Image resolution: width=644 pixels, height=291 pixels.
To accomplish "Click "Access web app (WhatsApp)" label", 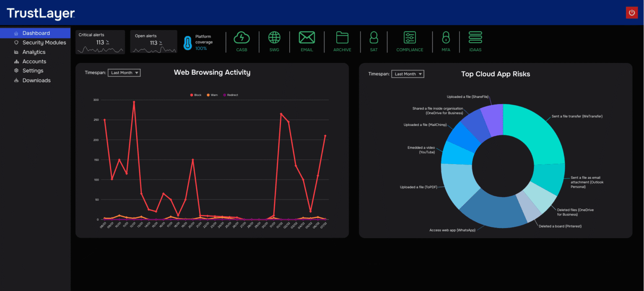I will (452, 230).
